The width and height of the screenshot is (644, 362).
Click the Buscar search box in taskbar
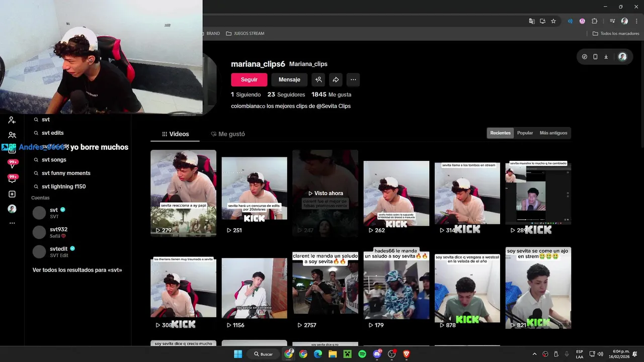pos(263,354)
